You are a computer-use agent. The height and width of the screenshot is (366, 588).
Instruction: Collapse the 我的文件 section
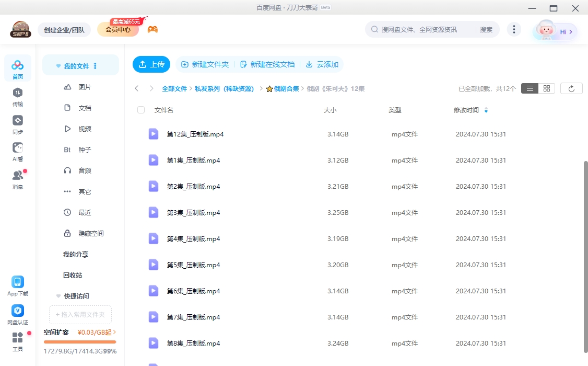(58, 65)
